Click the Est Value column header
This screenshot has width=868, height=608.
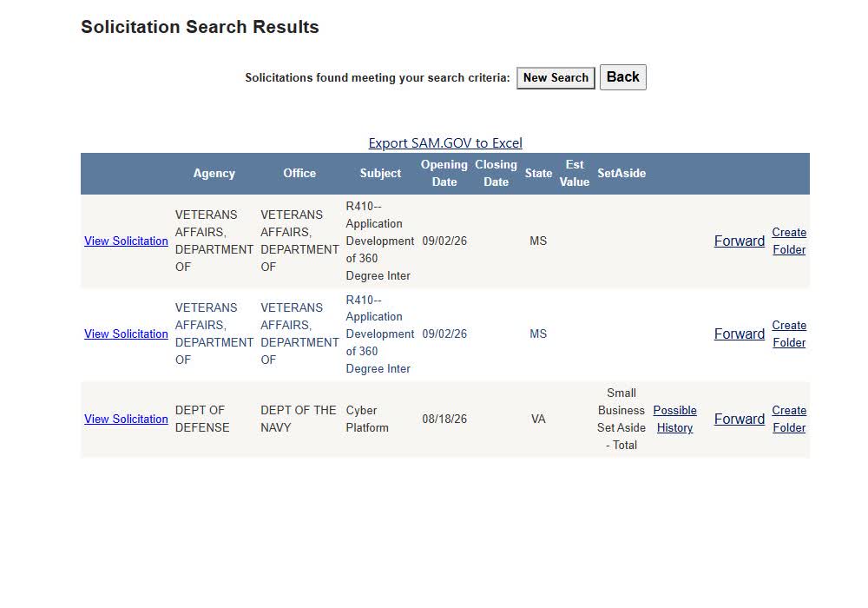(575, 174)
